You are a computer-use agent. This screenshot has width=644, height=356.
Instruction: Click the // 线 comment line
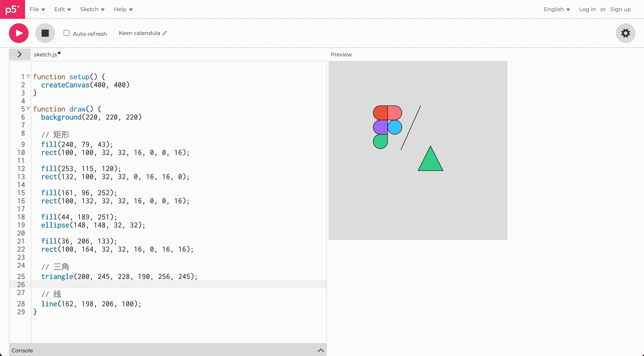tap(51, 294)
